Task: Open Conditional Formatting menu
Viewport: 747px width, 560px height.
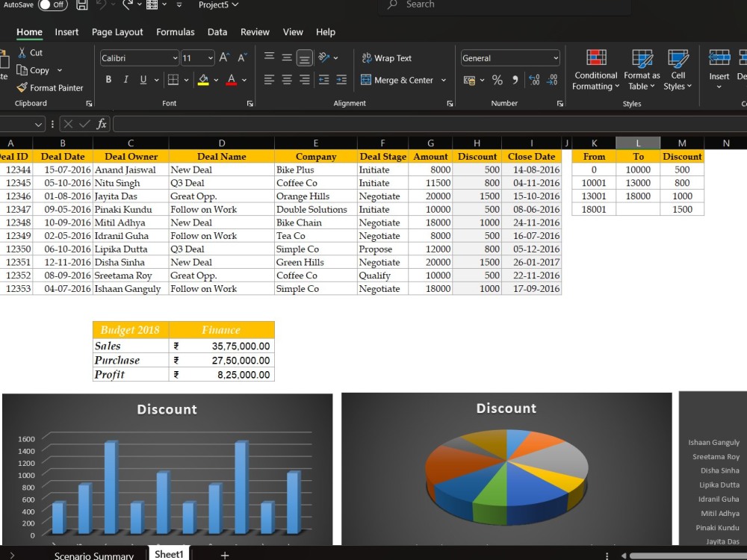Action: tap(595, 69)
